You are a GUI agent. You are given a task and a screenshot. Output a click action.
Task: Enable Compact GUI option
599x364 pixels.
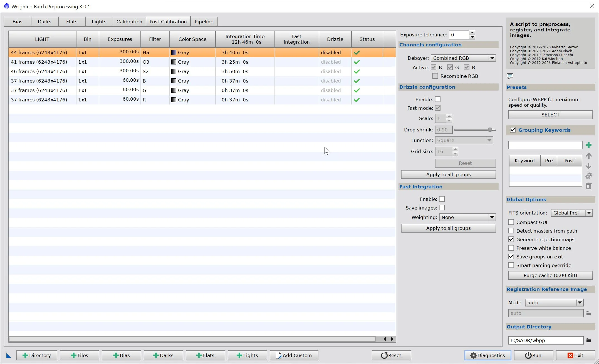(511, 222)
